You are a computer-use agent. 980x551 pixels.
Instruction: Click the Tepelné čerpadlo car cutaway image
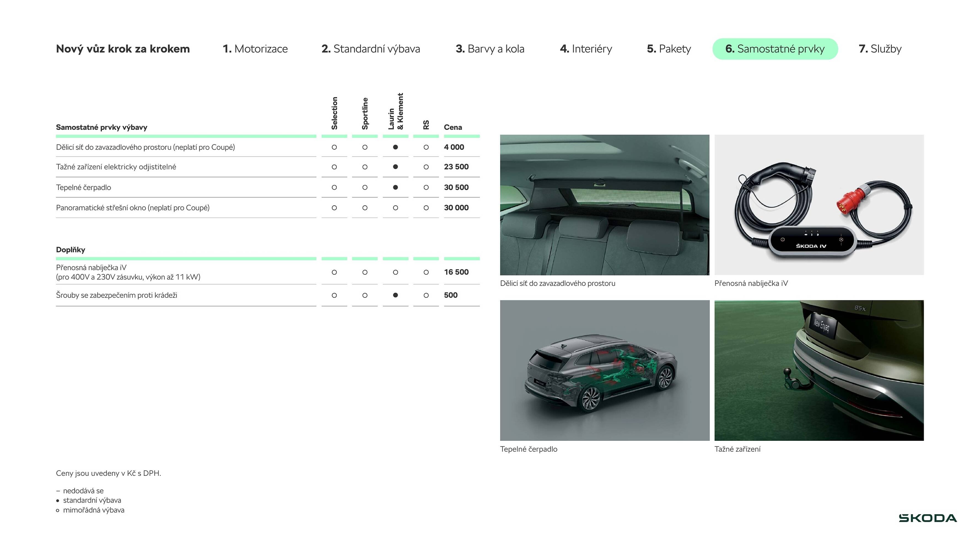click(605, 370)
